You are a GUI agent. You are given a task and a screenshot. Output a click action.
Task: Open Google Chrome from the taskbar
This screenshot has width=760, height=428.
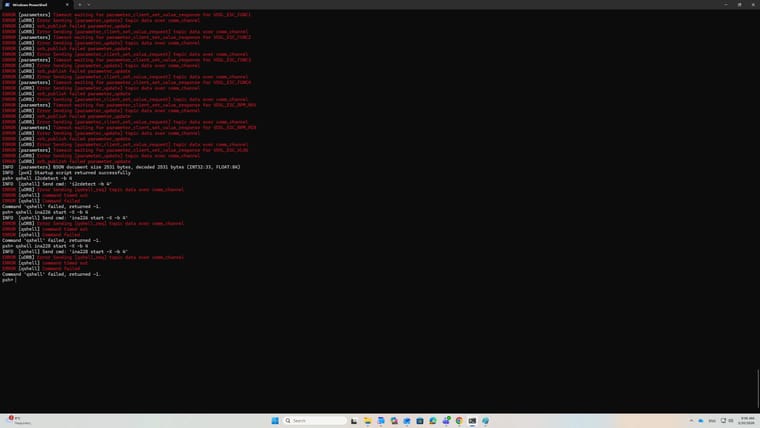pyautogui.click(x=459, y=421)
